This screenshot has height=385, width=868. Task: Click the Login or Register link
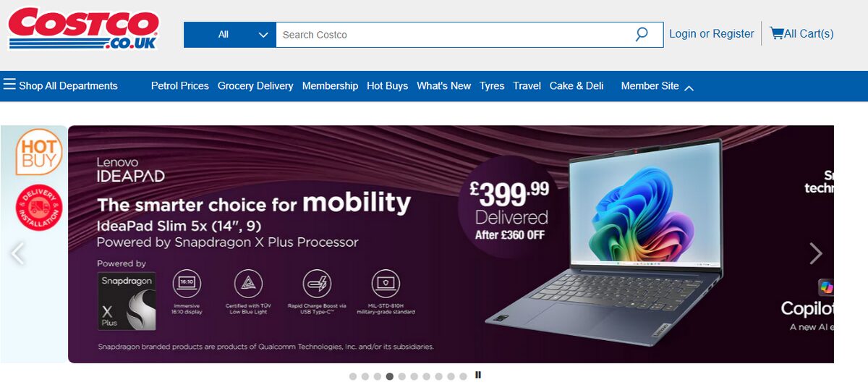(712, 33)
